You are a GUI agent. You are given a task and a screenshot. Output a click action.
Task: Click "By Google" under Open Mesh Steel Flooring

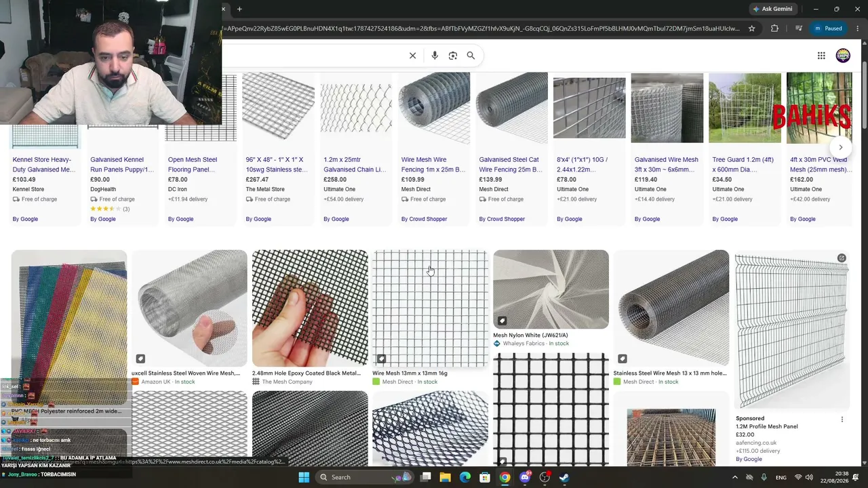(x=180, y=219)
